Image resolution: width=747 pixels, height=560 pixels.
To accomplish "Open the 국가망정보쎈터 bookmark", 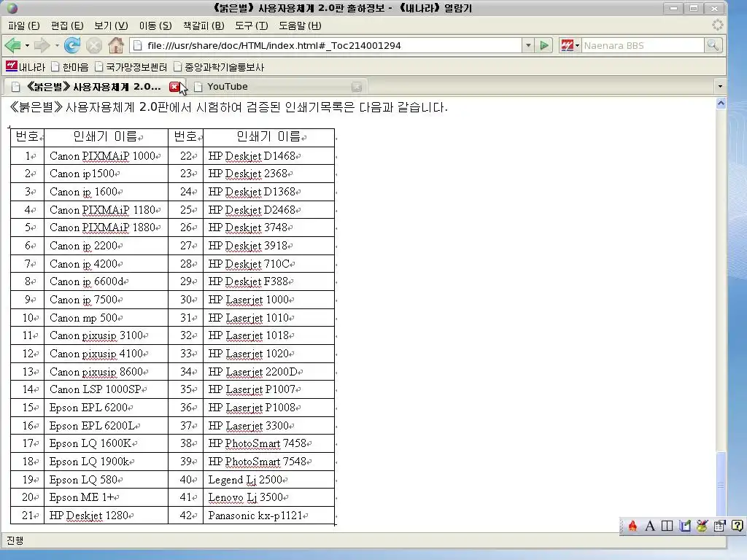I will (x=131, y=67).
